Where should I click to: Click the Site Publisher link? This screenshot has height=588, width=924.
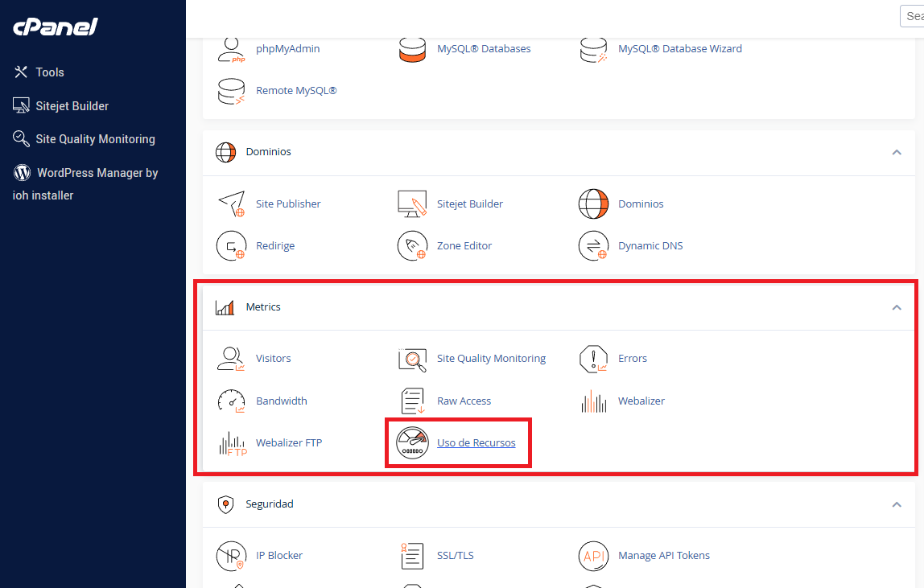[x=288, y=204]
